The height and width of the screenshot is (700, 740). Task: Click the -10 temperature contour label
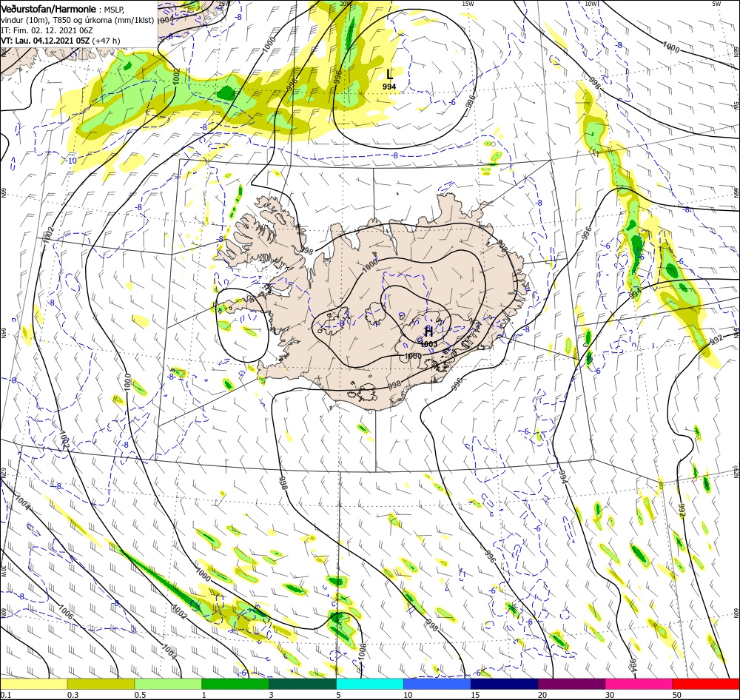(71, 161)
